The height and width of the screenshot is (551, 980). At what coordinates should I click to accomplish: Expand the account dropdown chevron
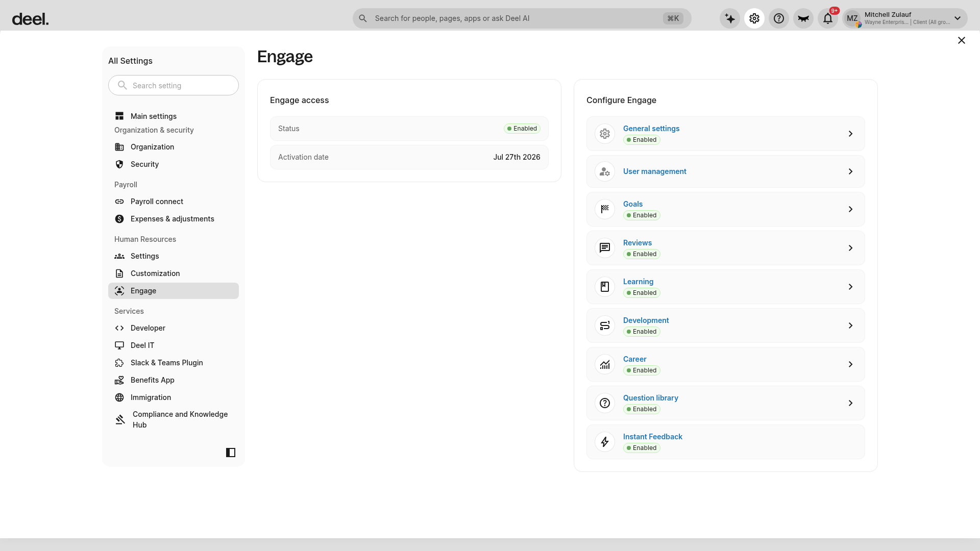coord(958,18)
